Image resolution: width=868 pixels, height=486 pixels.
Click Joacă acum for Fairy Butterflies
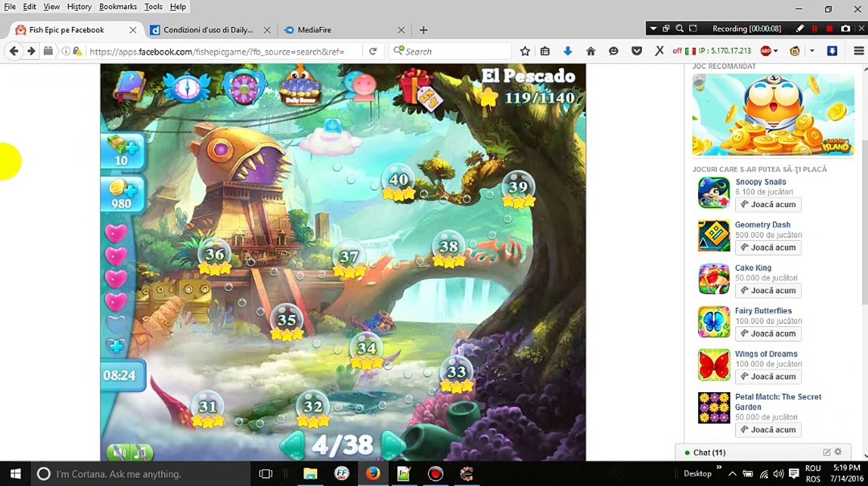point(768,333)
